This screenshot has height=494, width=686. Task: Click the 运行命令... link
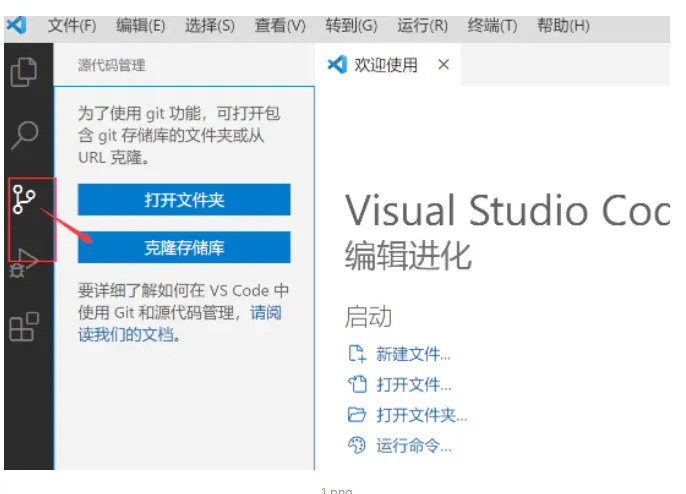click(413, 445)
